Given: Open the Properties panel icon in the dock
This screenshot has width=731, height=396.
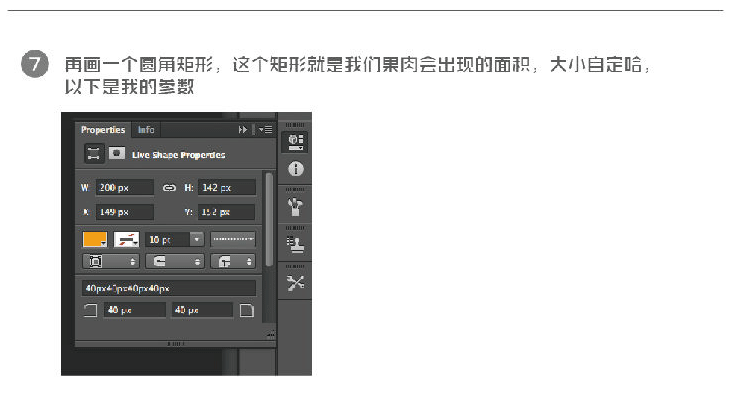Looking at the screenshot, I should point(296,142).
